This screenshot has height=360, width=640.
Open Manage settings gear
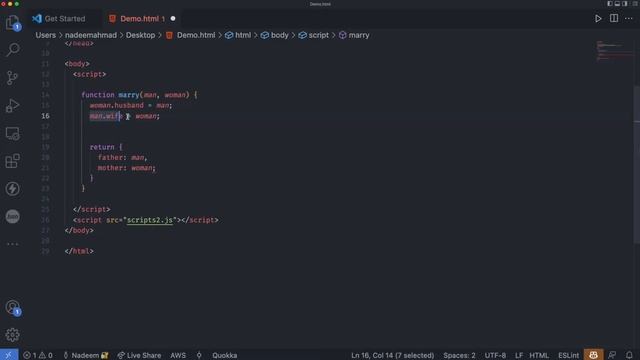(x=12, y=335)
